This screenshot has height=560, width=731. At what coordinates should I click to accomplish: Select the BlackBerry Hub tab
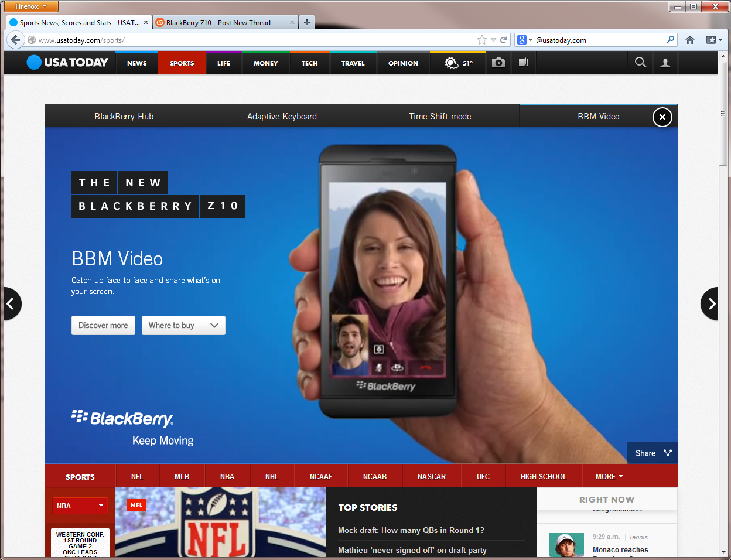point(124,117)
